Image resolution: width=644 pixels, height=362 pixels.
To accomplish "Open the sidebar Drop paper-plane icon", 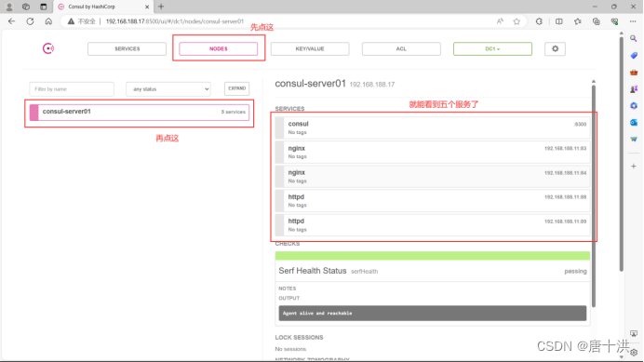I will point(634,140).
